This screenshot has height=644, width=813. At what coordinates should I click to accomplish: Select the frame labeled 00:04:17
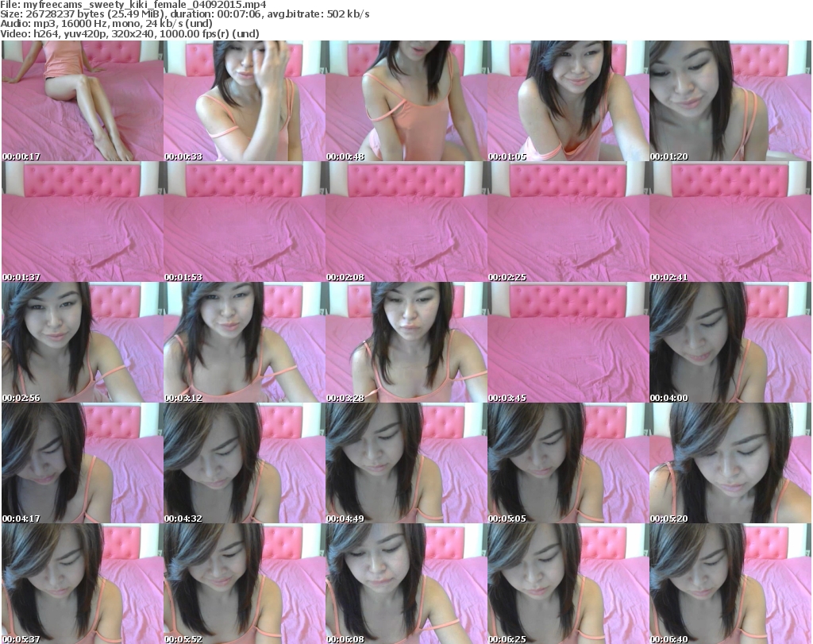point(83,463)
